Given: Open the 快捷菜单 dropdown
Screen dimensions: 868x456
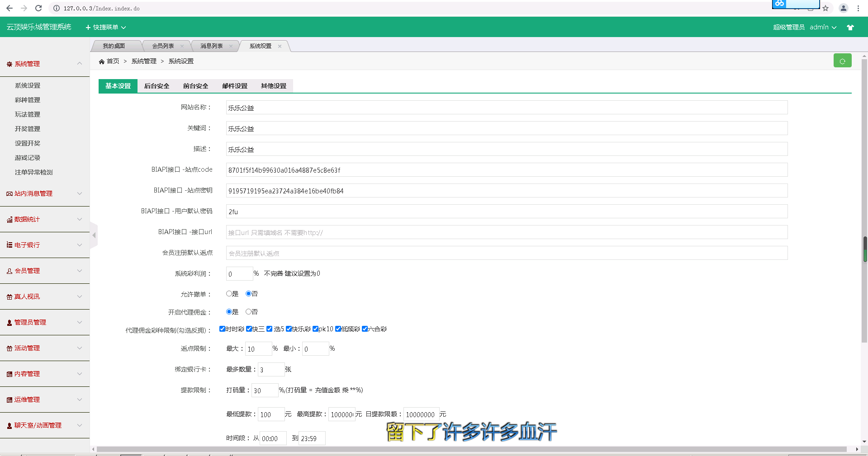Looking at the screenshot, I should pos(106,28).
